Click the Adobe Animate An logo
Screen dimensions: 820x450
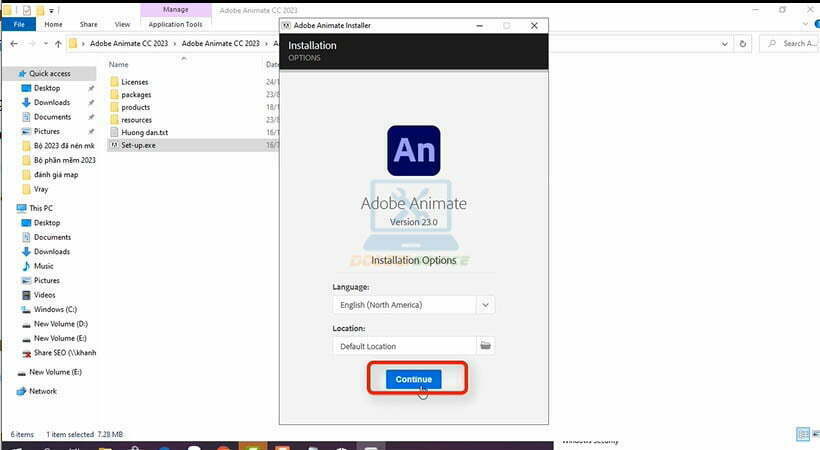[x=415, y=151]
